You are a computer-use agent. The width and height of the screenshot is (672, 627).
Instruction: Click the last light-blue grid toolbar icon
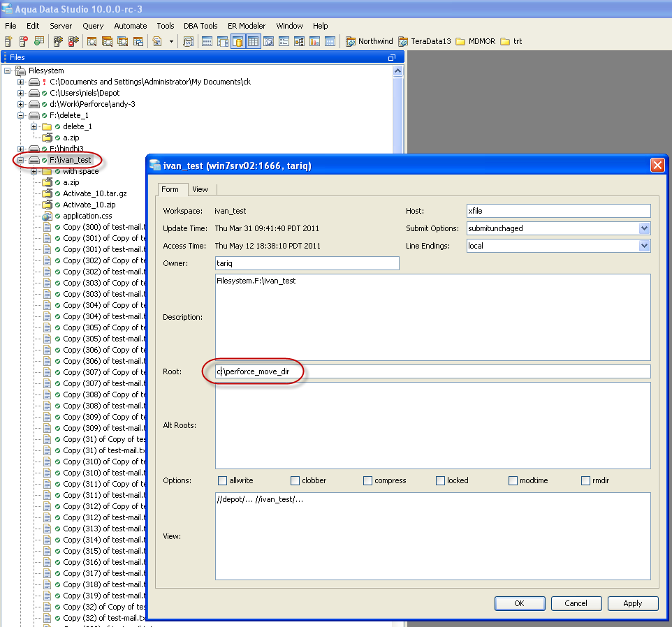(330, 41)
